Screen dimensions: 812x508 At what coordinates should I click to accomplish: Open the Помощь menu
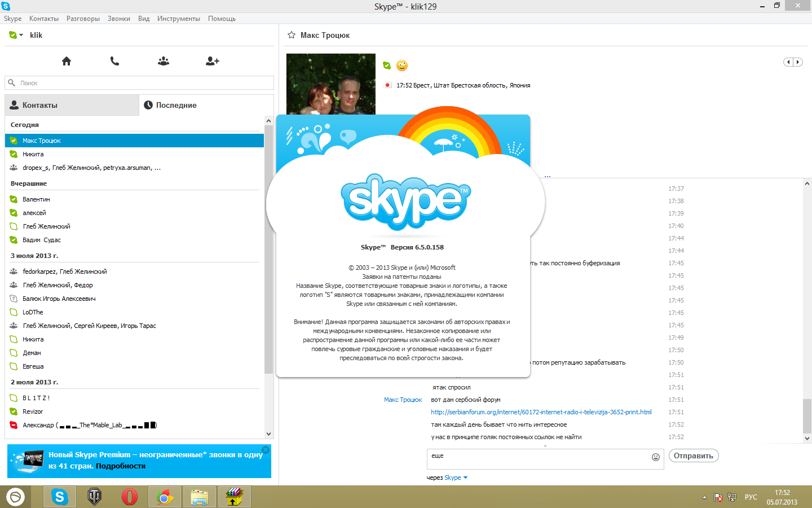tap(222, 19)
